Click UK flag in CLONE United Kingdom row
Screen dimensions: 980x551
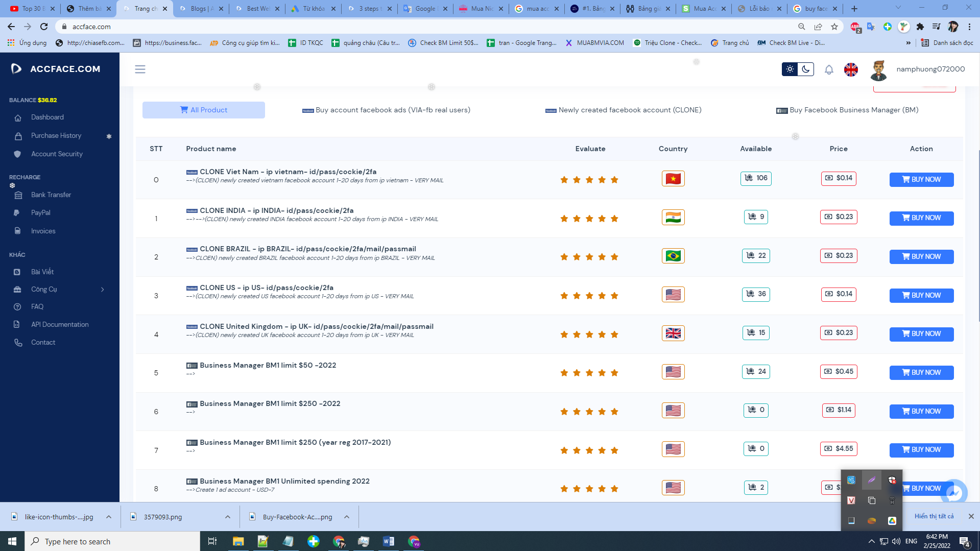[x=673, y=333]
